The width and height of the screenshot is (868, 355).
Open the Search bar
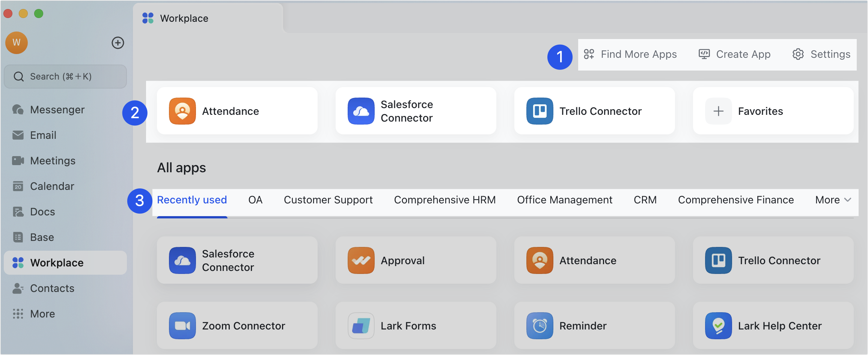pyautogui.click(x=65, y=76)
